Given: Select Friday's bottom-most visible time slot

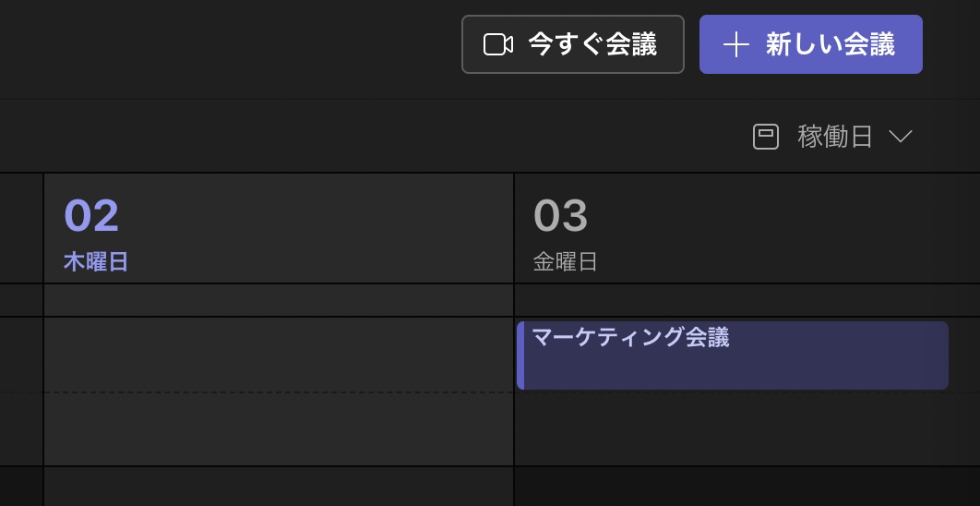Looking at the screenshot, I should click(x=747, y=487).
